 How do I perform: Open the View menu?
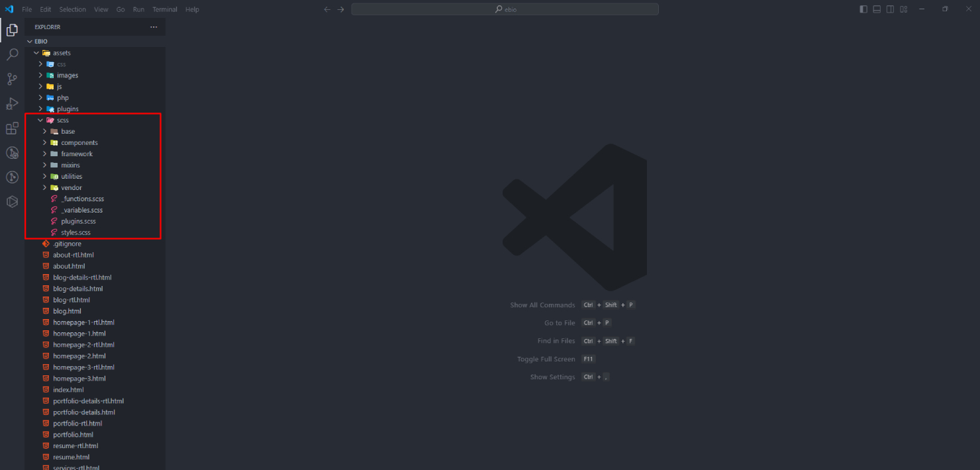[101, 9]
